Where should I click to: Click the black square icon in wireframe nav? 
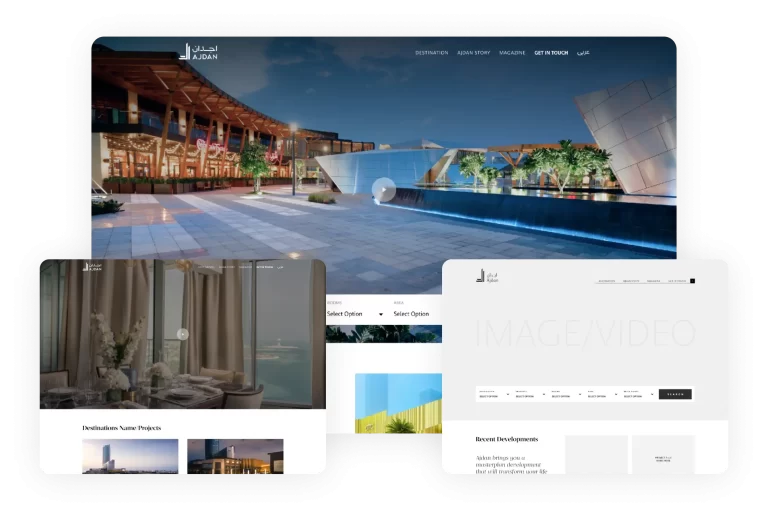(692, 281)
